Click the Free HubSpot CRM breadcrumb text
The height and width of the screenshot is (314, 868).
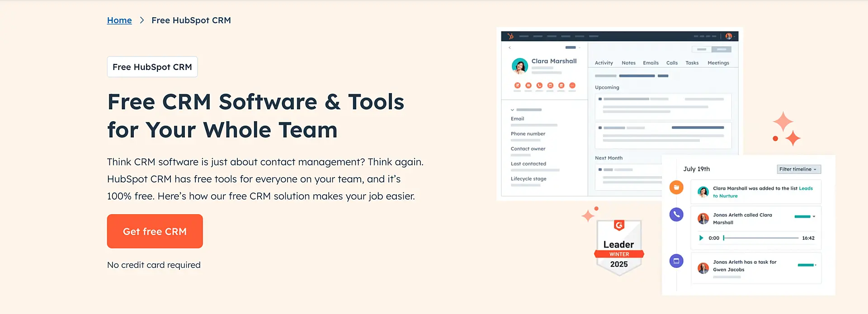click(191, 20)
